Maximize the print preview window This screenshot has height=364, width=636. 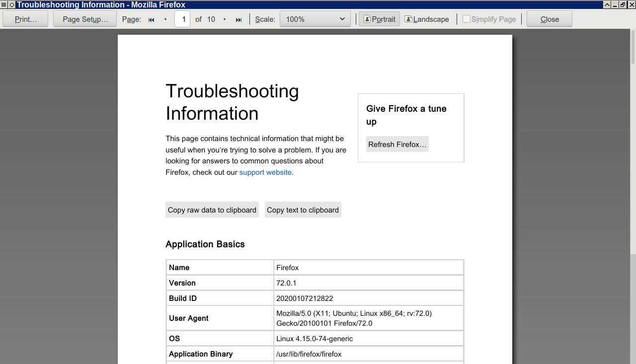click(623, 4)
